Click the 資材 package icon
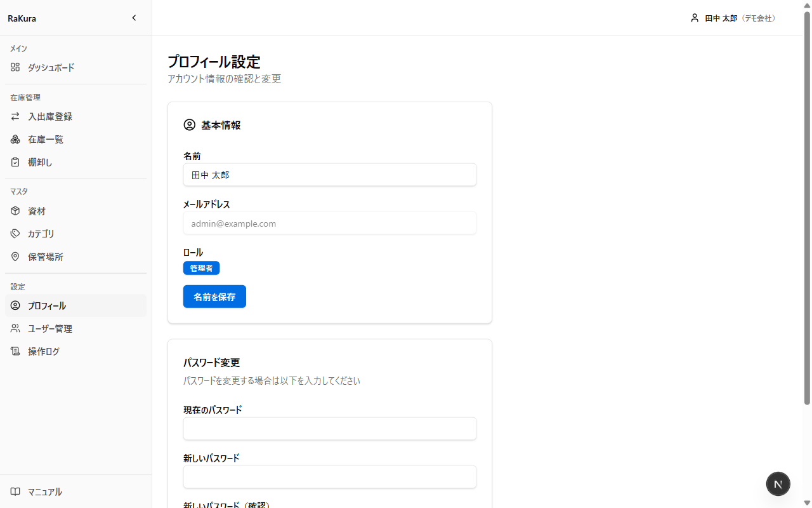This screenshot has height=508, width=812. point(15,211)
